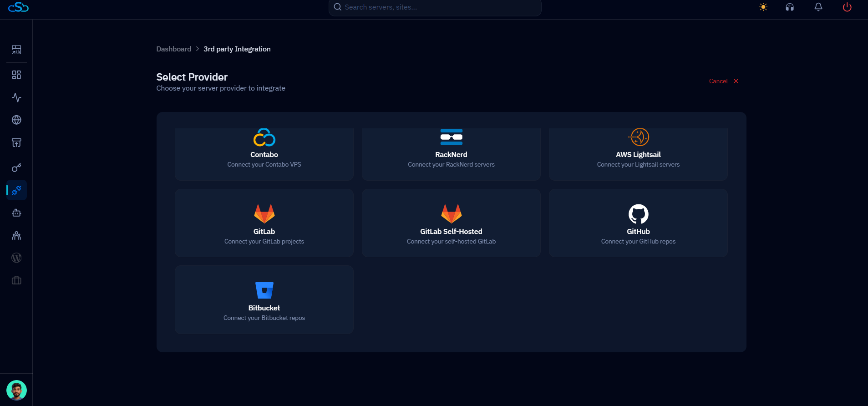Click the AWS Lightsail logo
Image resolution: width=868 pixels, height=406 pixels.
pos(639,137)
